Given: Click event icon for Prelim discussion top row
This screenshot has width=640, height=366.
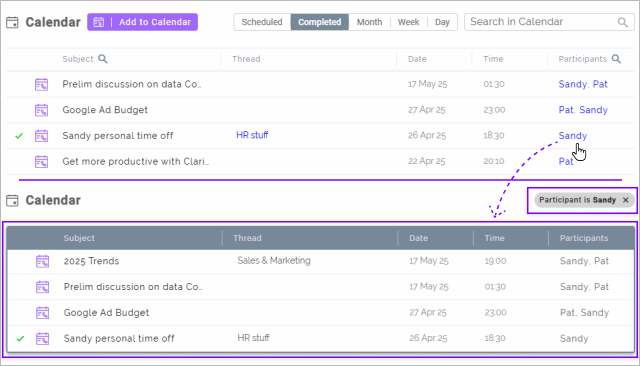Looking at the screenshot, I should pos(41,84).
